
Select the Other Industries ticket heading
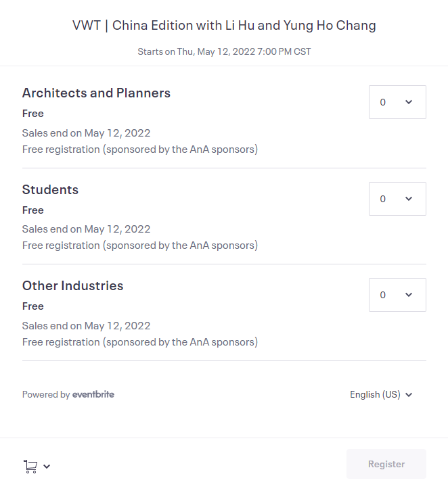72,286
